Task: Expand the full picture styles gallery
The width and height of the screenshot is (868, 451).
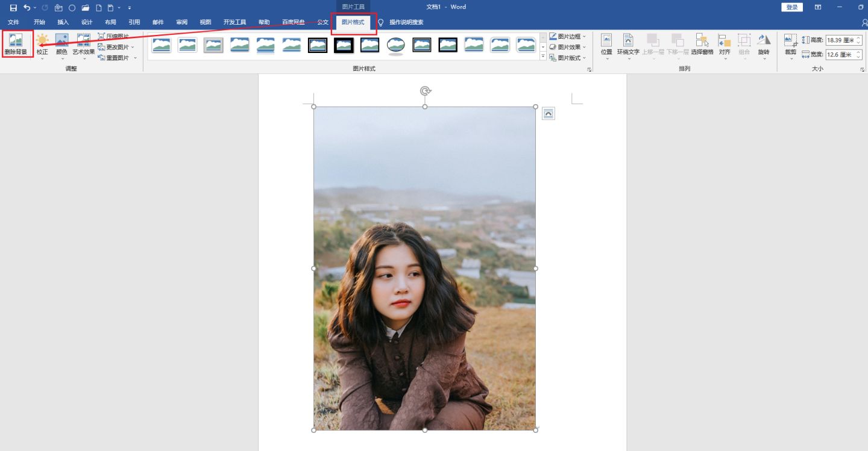Action: click(x=543, y=57)
